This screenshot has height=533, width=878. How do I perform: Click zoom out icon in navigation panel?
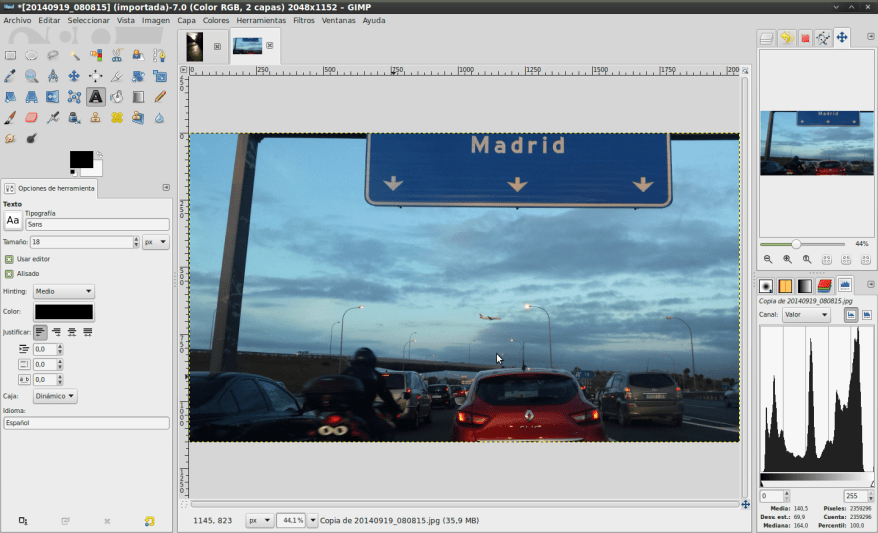pos(768,259)
